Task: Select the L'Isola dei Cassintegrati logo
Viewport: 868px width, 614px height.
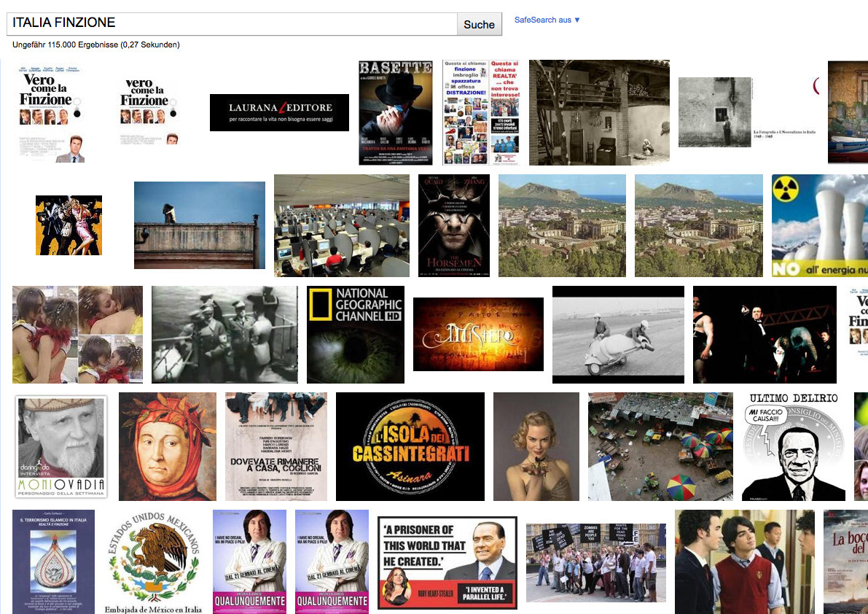Action: click(410, 447)
